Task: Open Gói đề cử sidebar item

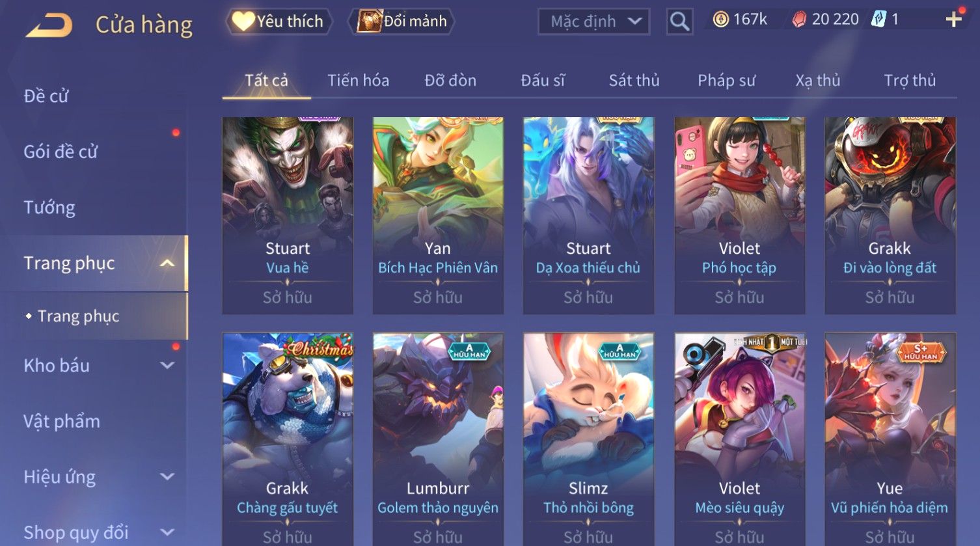Action: point(61,152)
